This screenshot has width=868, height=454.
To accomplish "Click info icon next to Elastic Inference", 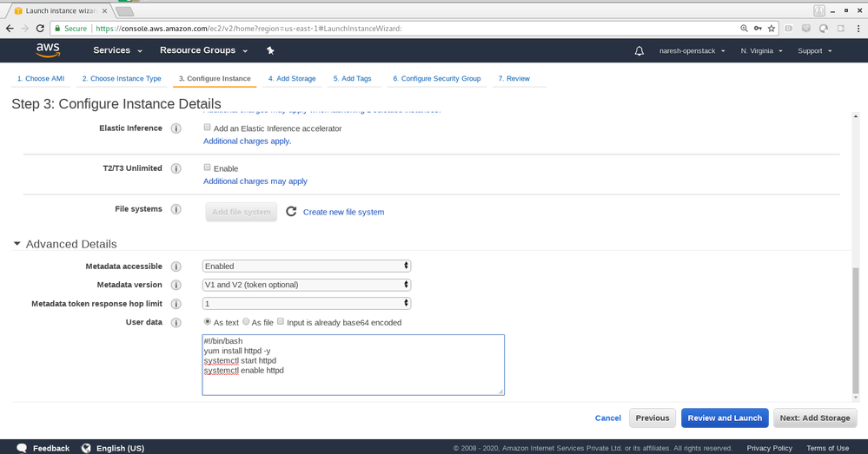I will [176, 128].
